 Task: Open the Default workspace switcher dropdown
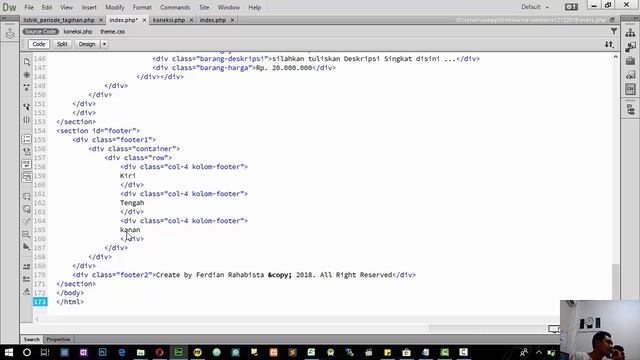[535, 7]
